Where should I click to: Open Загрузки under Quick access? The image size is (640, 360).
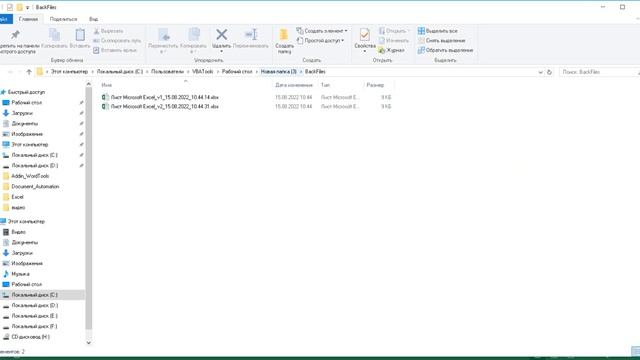pos(22,113)
